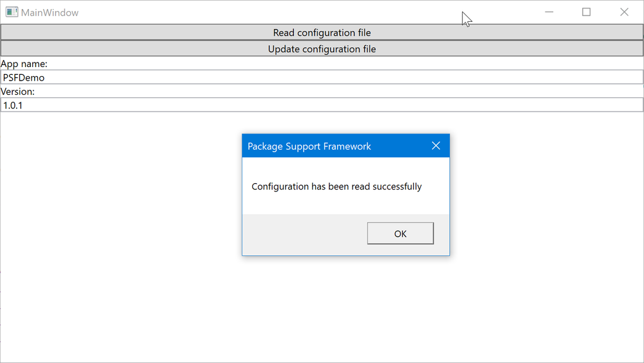644x363 pixels.
Task: Click the App name label
Action: [x=24, y=64]
